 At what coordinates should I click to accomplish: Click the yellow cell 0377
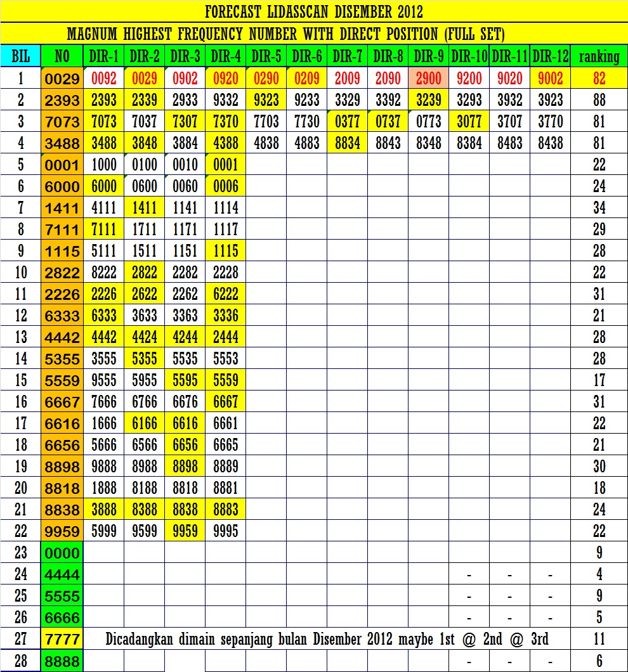pyautogui.click(x=348, y=121)
